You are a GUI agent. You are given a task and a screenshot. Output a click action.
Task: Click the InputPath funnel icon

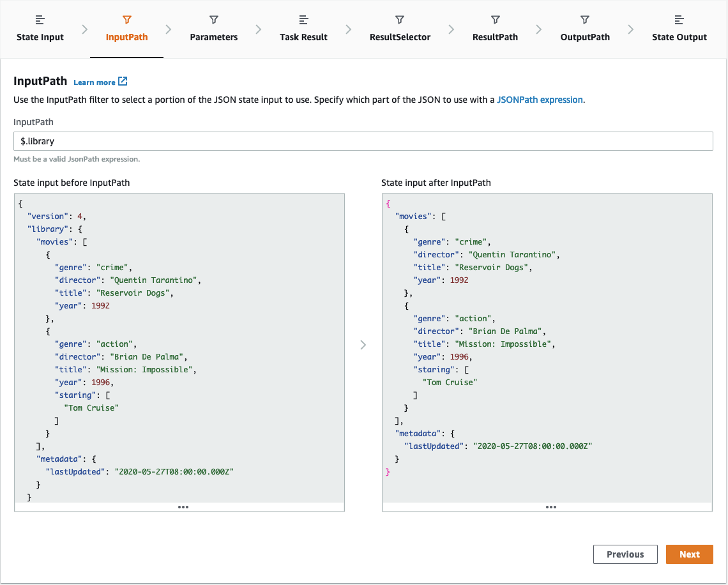[126, 20]
